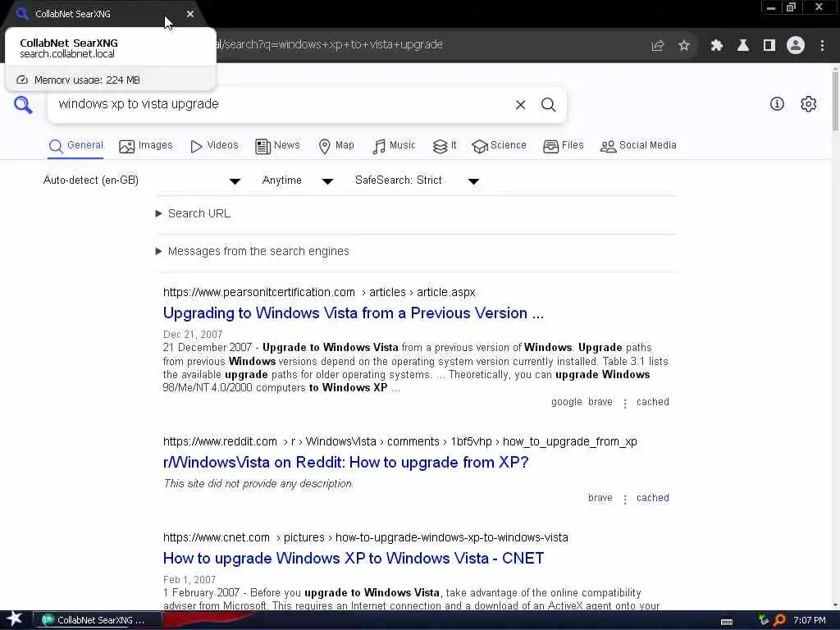Switch to the Images category tab
840x630 pixels.
(146, 146)
